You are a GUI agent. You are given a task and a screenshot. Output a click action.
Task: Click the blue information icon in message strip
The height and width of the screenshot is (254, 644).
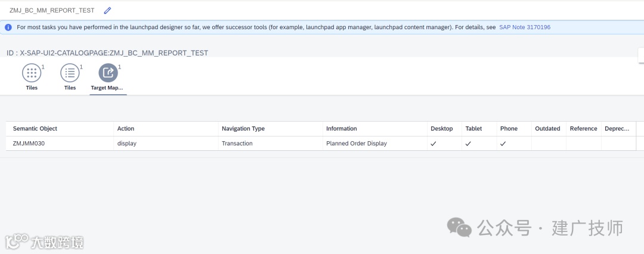[8, 27]
